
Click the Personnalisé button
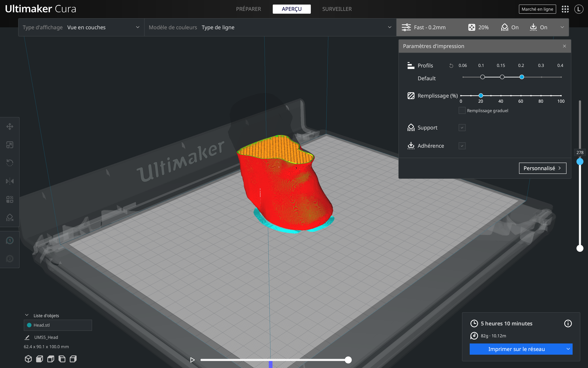click(542, 168)
